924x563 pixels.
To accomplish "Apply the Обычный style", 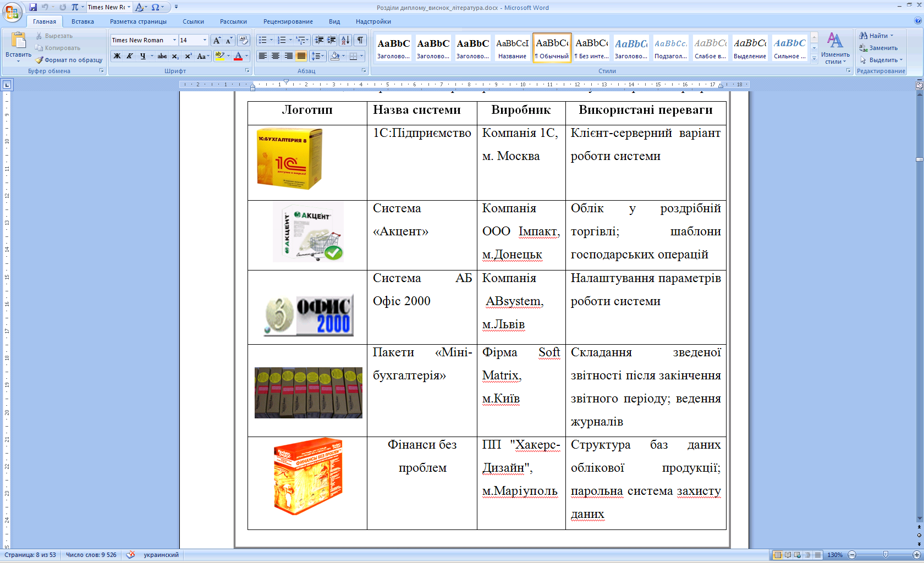I will coord(552,48).
